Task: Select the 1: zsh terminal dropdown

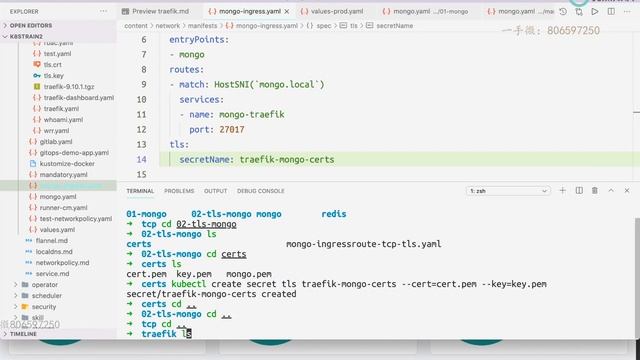Action: coord(508,191)
